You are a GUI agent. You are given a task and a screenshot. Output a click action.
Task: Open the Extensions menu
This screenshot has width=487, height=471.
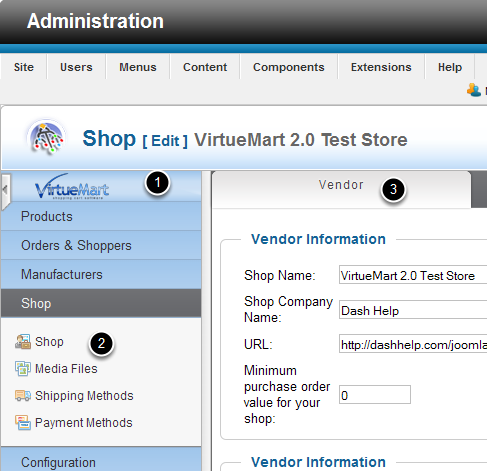(381, 67)
